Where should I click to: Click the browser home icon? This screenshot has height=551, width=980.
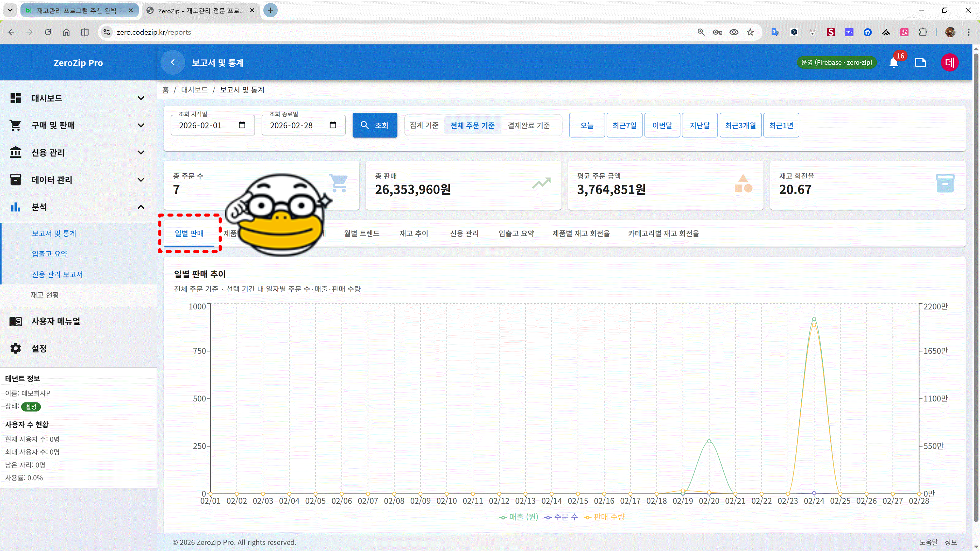click(66, 32)
